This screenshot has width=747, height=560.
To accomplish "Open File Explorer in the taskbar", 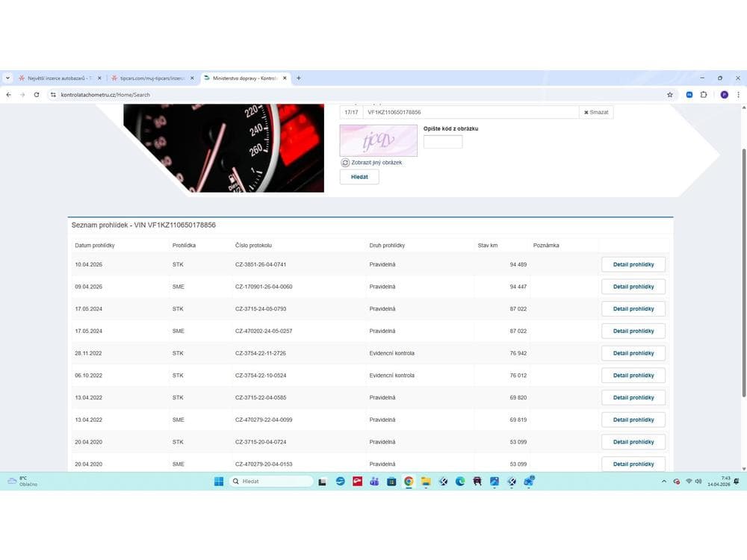I will (426, 482).
